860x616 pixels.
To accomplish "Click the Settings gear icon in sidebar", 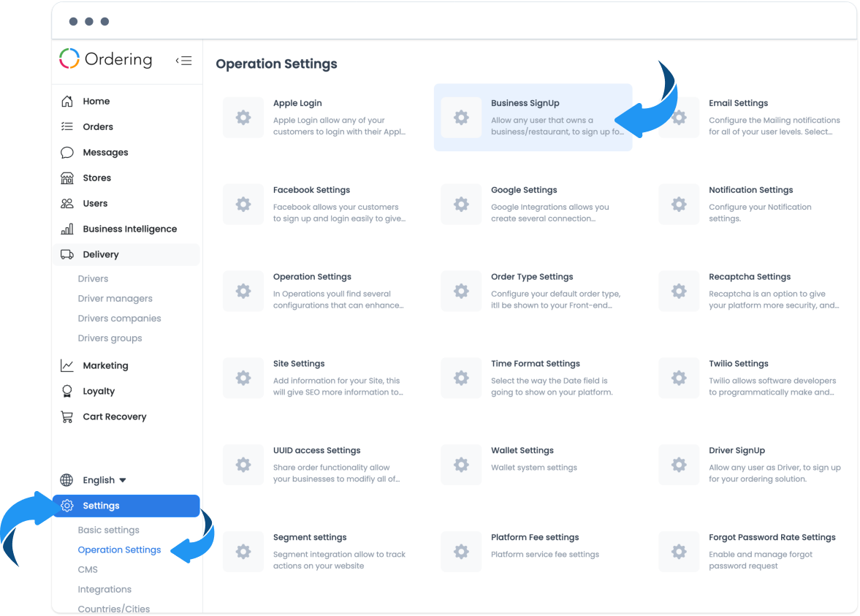I will pyautogui.click(x=67, y=506).
